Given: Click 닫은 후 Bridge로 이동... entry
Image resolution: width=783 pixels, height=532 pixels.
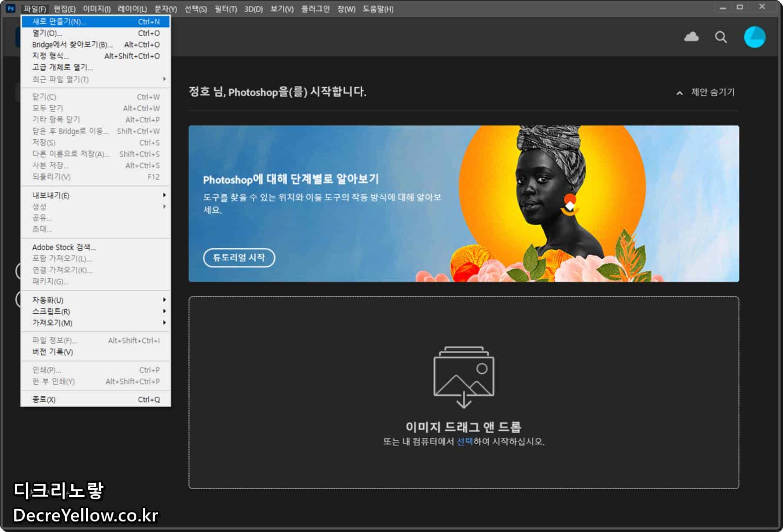Looking at the screenshot, I should pyautogui.click(x=96, y=131).
